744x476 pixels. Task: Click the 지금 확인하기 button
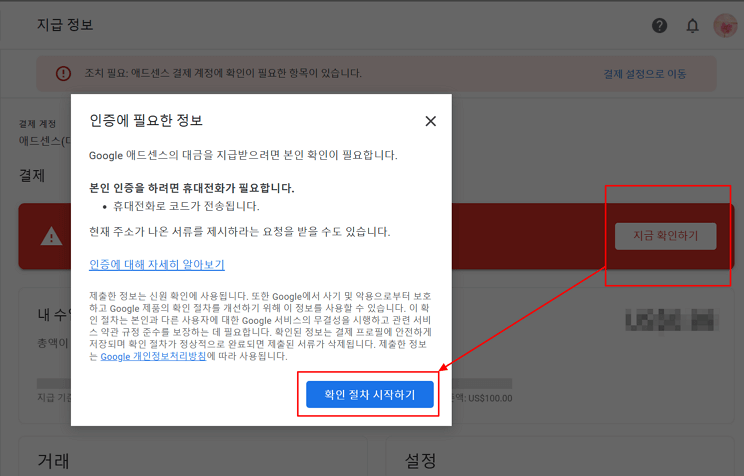(x=665, y=236)
